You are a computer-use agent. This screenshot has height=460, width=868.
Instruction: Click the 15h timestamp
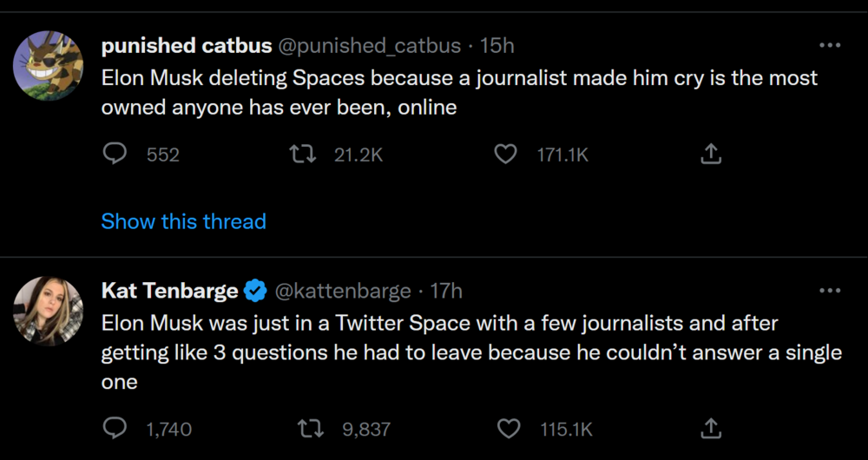(x=497, y=45)
